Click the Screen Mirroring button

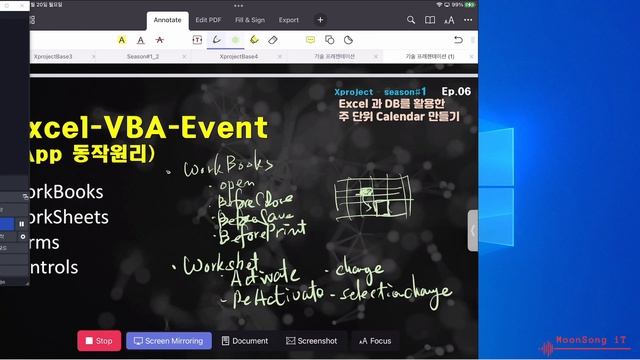click(x=169, y=341)
